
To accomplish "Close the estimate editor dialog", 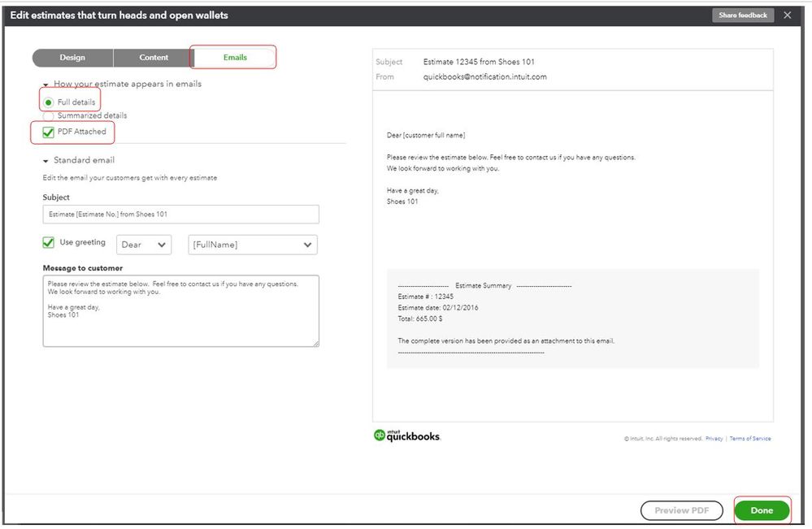I will pyautogui.click(x=787, y=15).
